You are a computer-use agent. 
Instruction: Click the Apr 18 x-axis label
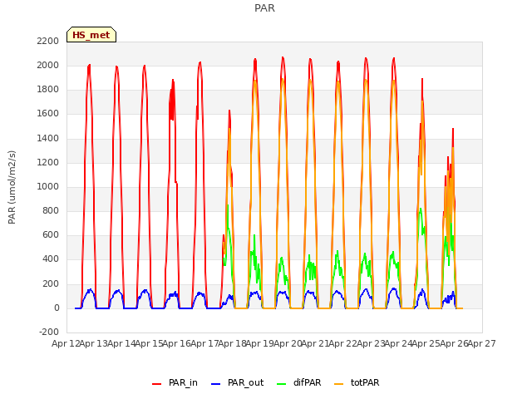232,343
